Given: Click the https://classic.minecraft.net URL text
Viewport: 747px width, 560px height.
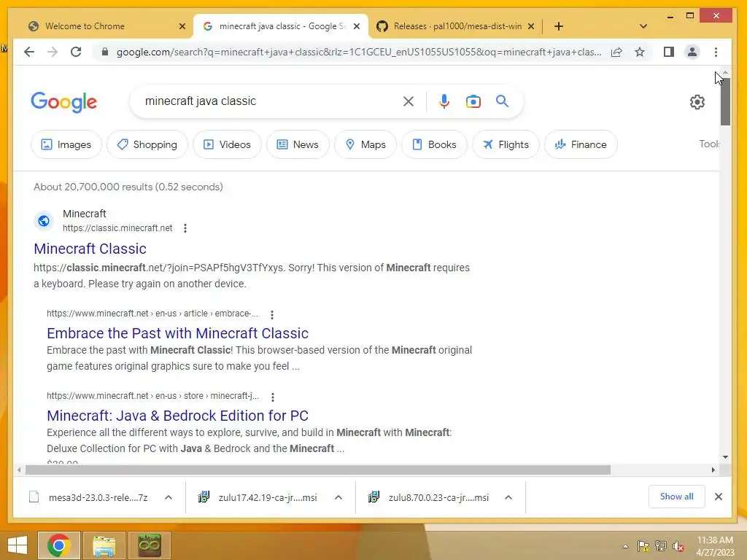Looking at the screenshot, I should click(117, 228).
